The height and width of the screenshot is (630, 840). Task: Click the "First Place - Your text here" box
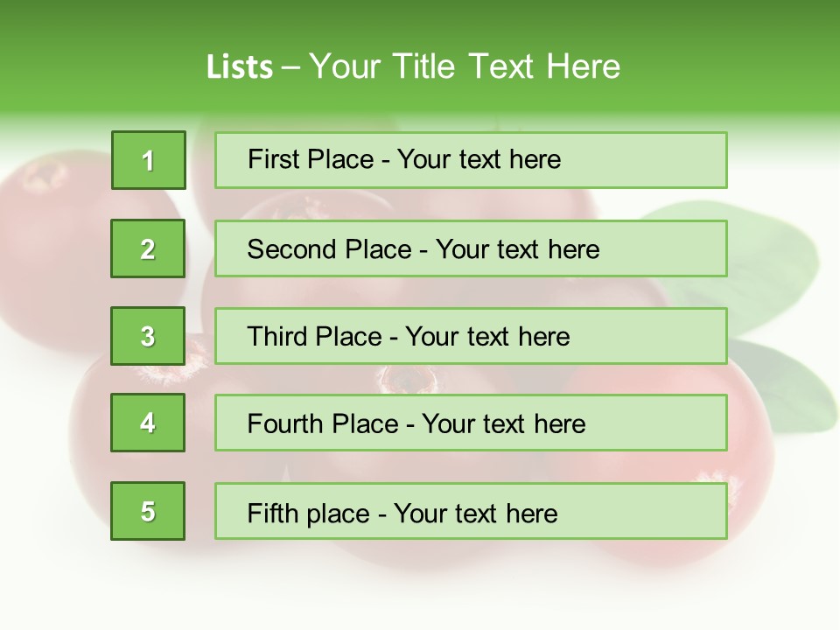coord(471,160)
